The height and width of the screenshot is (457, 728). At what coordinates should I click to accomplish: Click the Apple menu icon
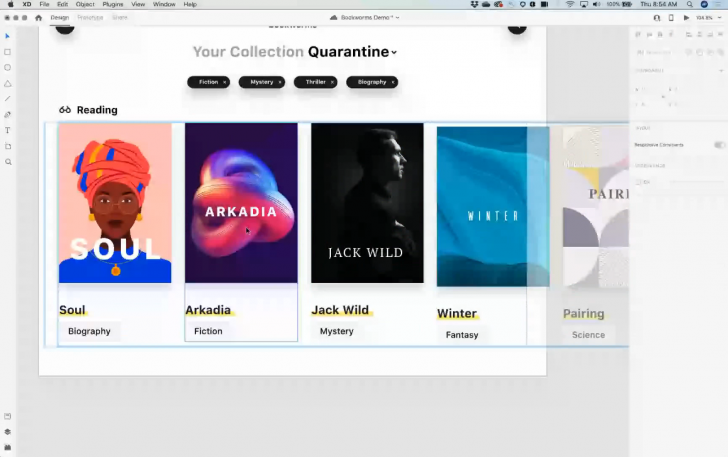10,4
